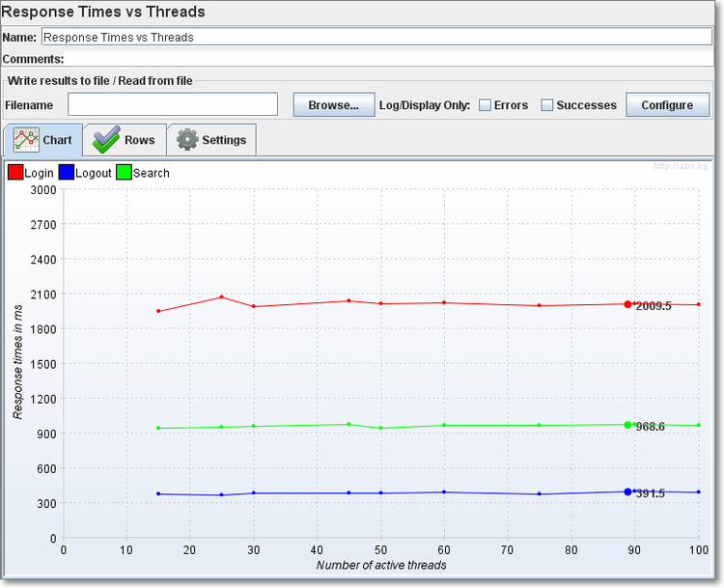Click the Settings tab gear icon
The height and width of the screenshot is (588, 724).
(187, 140)
